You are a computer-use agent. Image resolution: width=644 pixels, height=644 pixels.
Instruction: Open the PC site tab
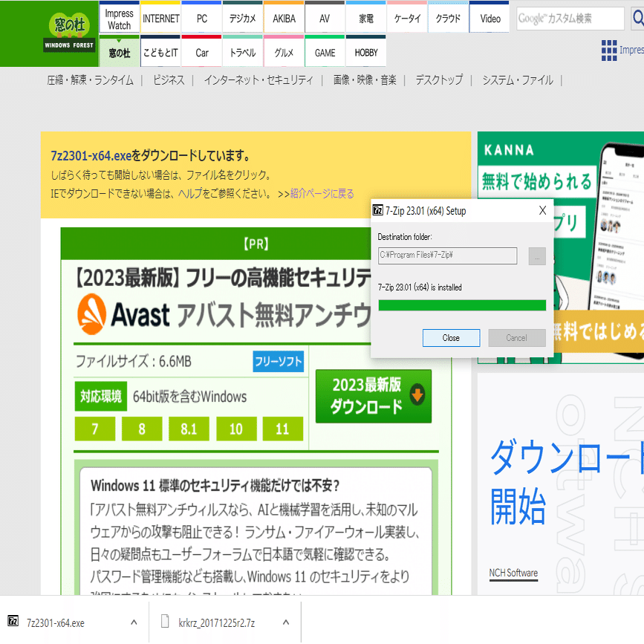click(x=201, y=18)
